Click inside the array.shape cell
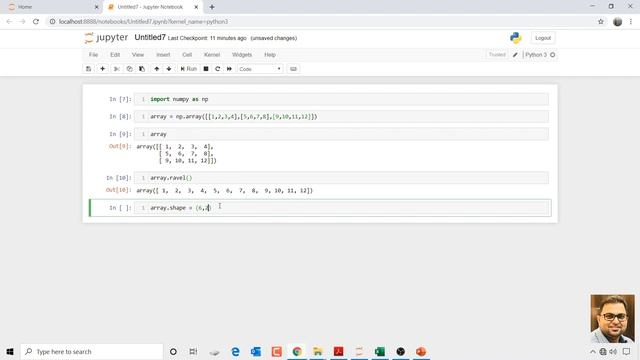The width and height of the screenshot is (640, 360). coord(341,208)
